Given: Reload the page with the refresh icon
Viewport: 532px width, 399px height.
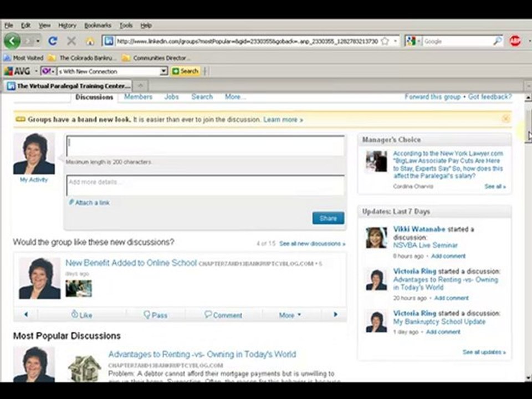Looking at the screenshot, I should click(53, 41).
